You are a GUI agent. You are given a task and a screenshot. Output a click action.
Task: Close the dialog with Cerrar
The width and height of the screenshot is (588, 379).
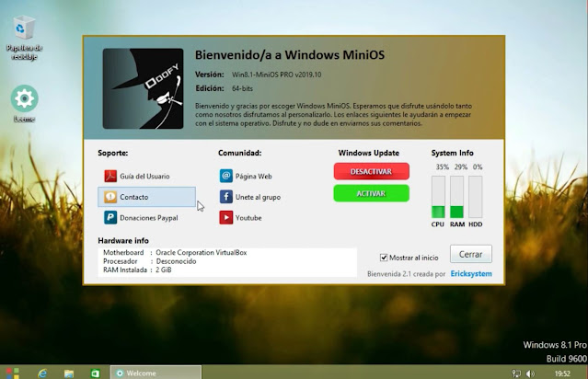click(x=470, y=254)
